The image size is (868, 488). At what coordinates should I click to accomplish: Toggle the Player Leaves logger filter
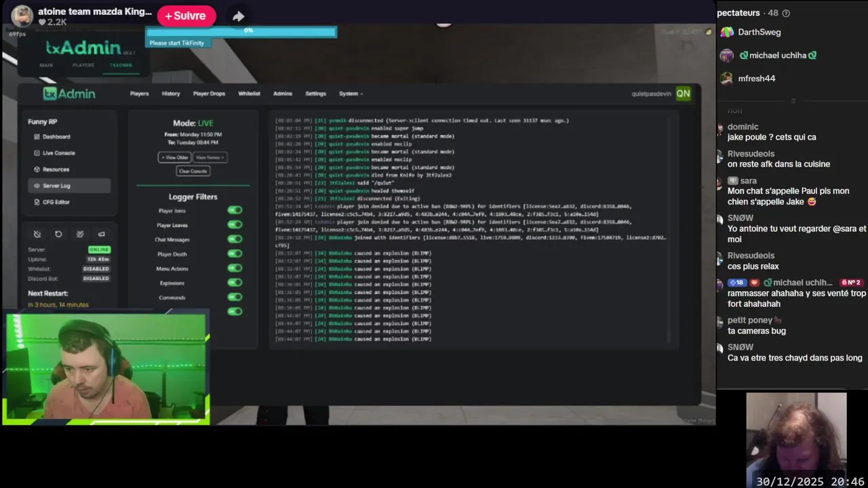click(x=235, y=224)
